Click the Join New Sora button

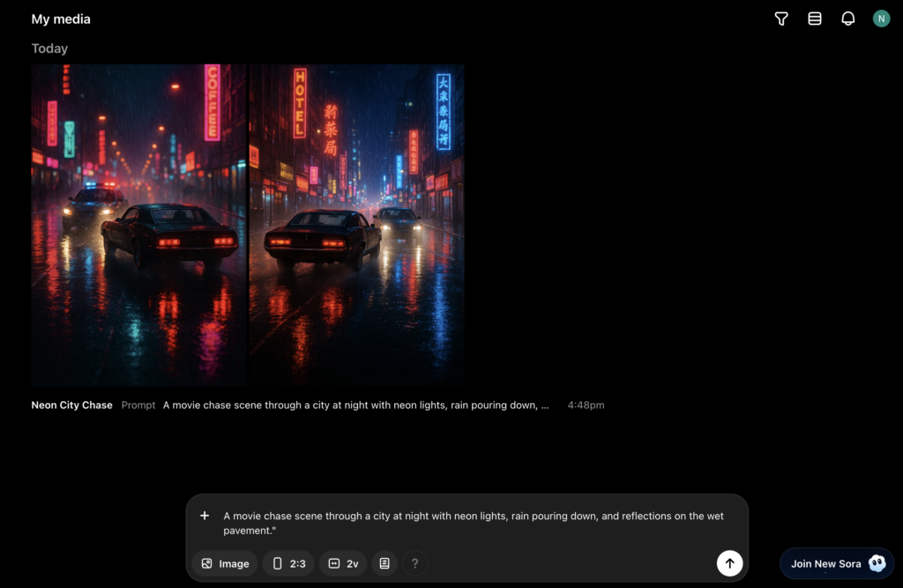[x=836, y=563]
